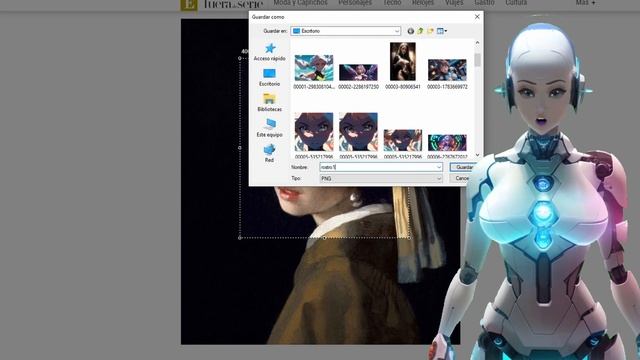The height and width of the screenshot is (360, 640).
Task: Open Acceso rápido in the dialog sidebar
Action: tap(269, 52)
